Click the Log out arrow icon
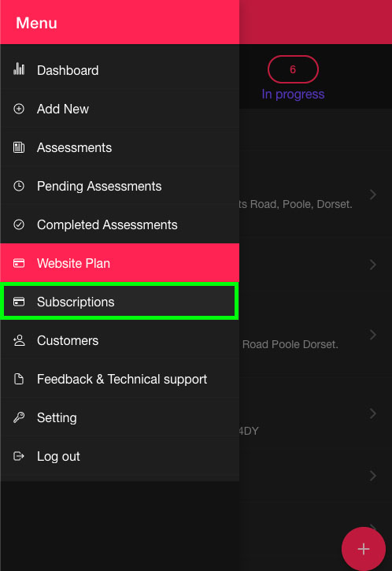This screenshot has height=571, width=392. click(19, 456)
